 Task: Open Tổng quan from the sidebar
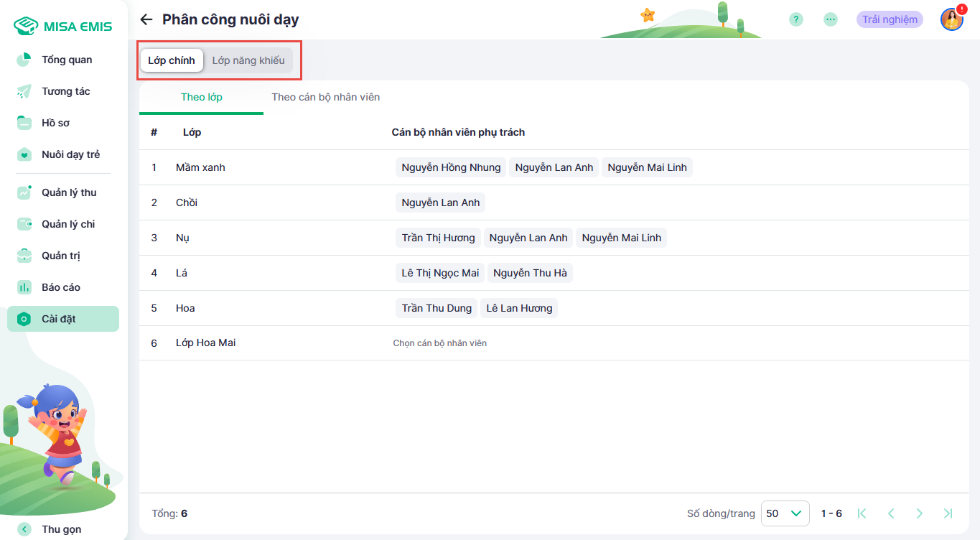[x=66, y=60]
